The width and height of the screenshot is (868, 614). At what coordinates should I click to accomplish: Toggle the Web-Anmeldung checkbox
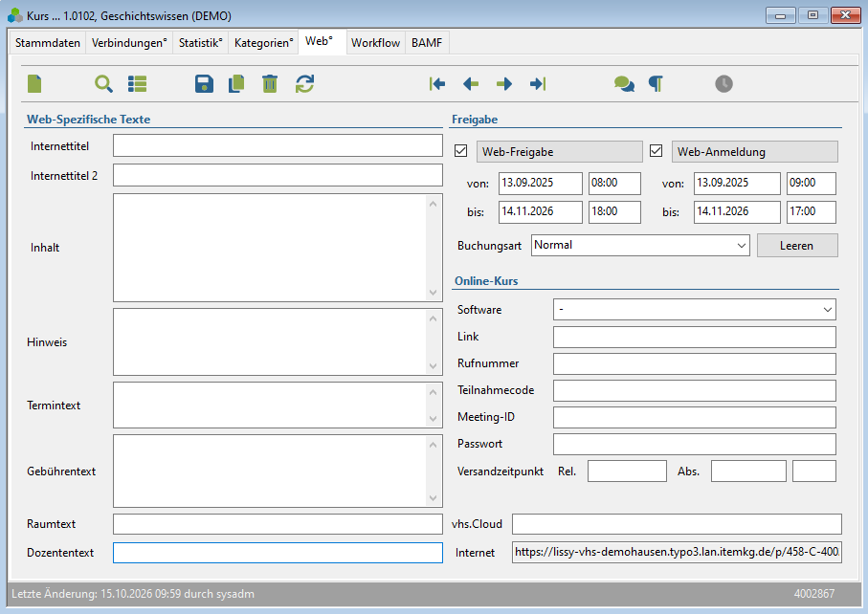point(656,151)
